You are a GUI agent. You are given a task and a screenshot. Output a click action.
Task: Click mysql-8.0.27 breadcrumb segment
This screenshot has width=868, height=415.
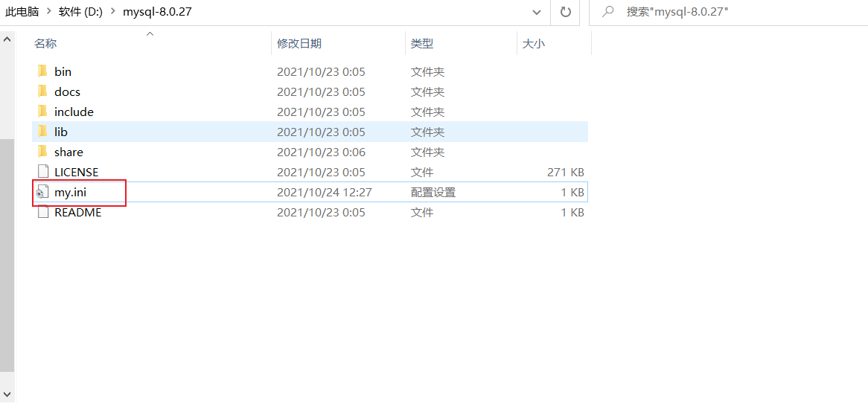[157, 12]
